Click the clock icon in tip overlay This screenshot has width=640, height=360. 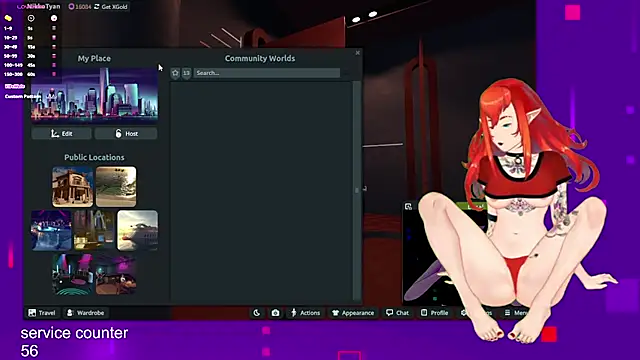(31, 18)
